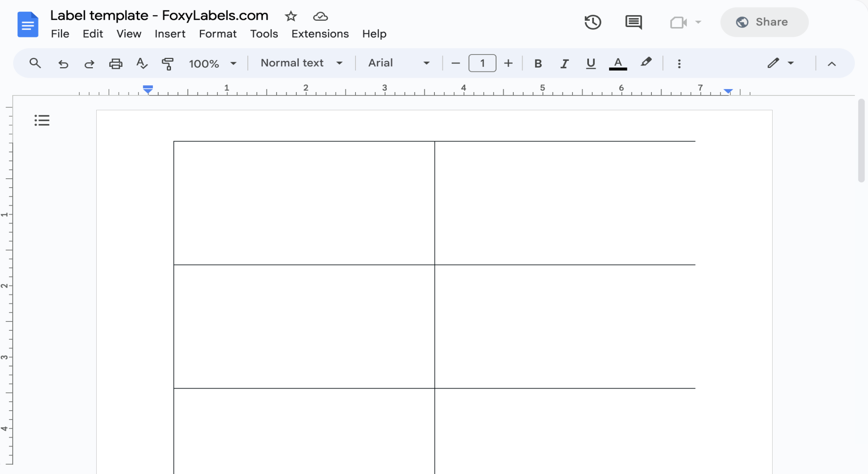Open version history clock icon
The height and width of the screenshot is (474, 868).
[x=593, y=22]
